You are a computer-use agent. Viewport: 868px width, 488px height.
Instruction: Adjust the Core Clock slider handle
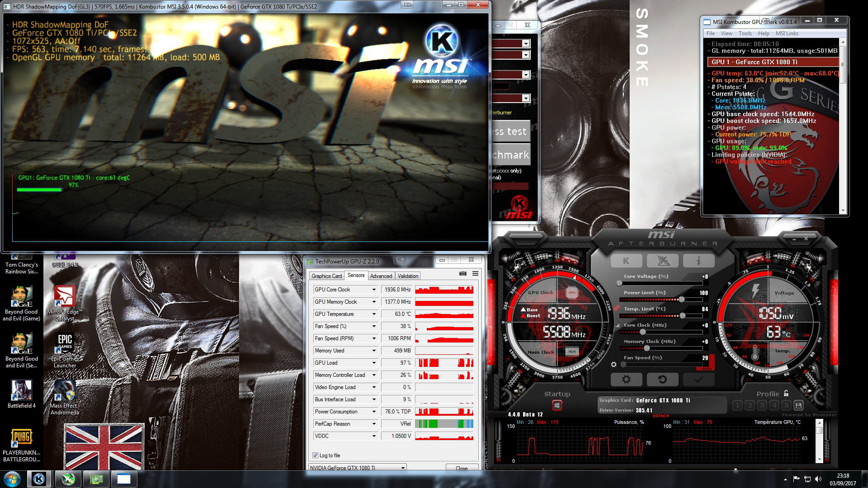[642, 332]
